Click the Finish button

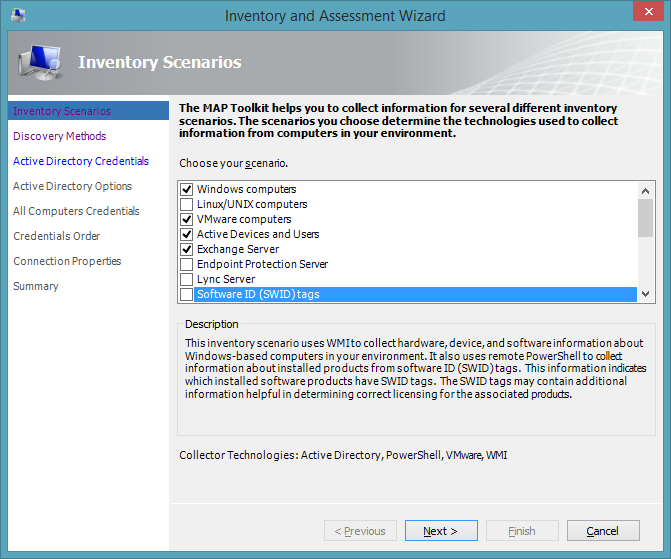pos(522,531)
